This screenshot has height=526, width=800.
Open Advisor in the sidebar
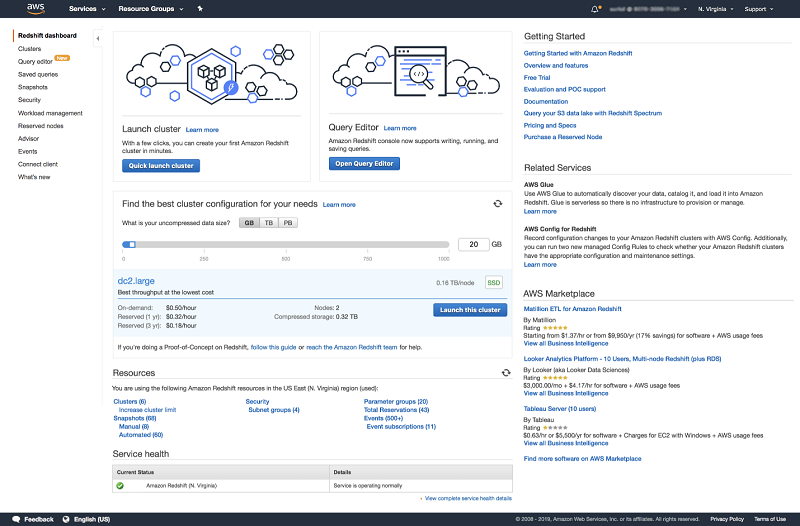29,139
